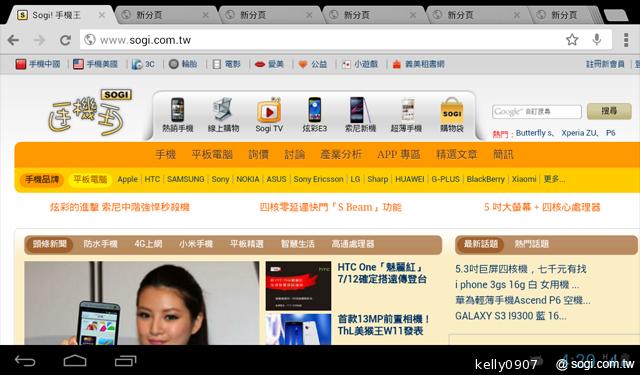Open the GALAXY S3 I9300 藍 topic

(x=511, y=316)
